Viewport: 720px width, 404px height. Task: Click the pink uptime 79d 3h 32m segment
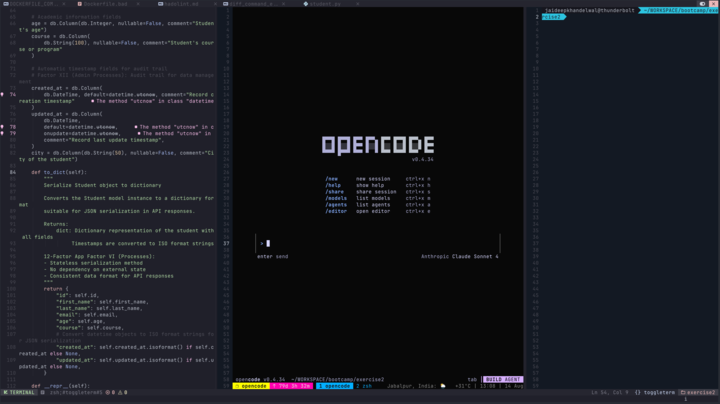292,386
